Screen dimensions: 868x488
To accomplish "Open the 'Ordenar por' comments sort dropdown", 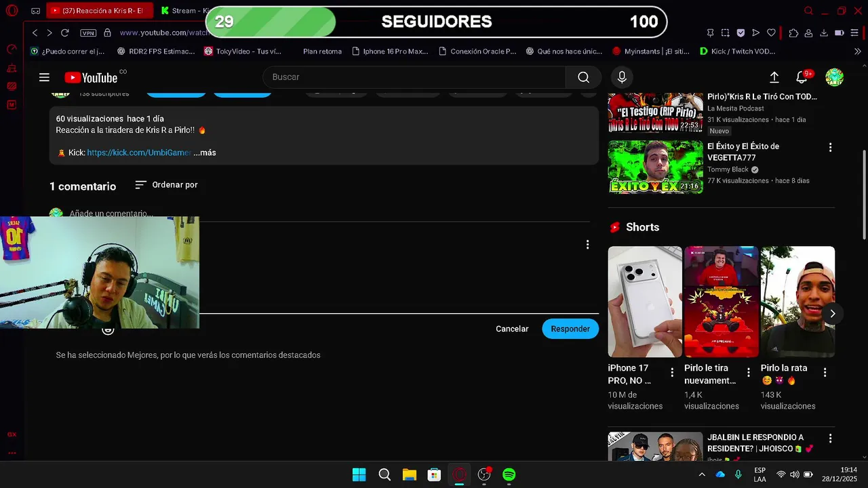I will pos(166,184).
